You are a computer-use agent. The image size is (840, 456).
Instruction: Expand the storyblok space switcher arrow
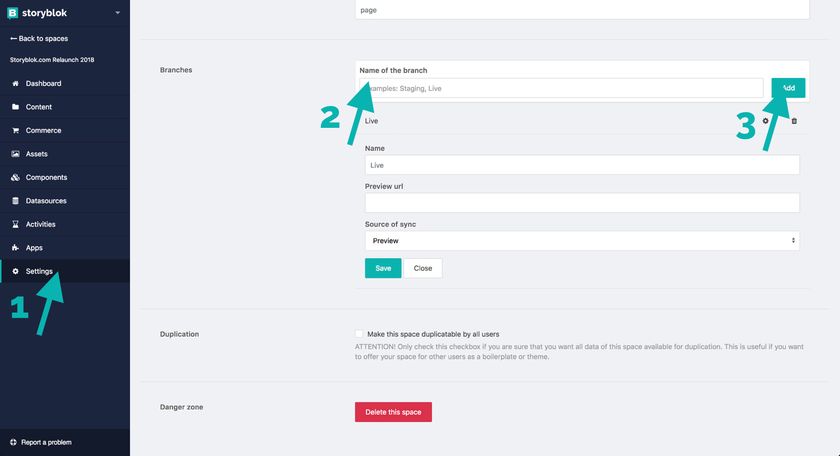pyautogui.click(x=117, y=13)
